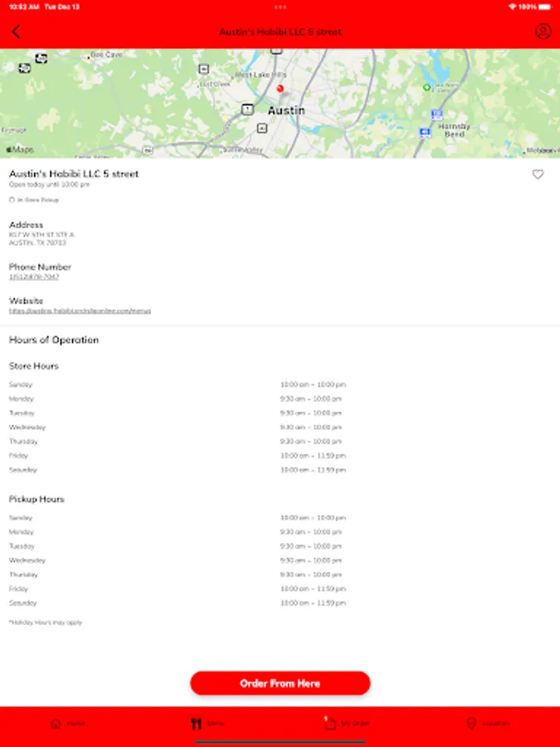
Task: Tap the store name heading below the map
Action: (x=74, y=173)
